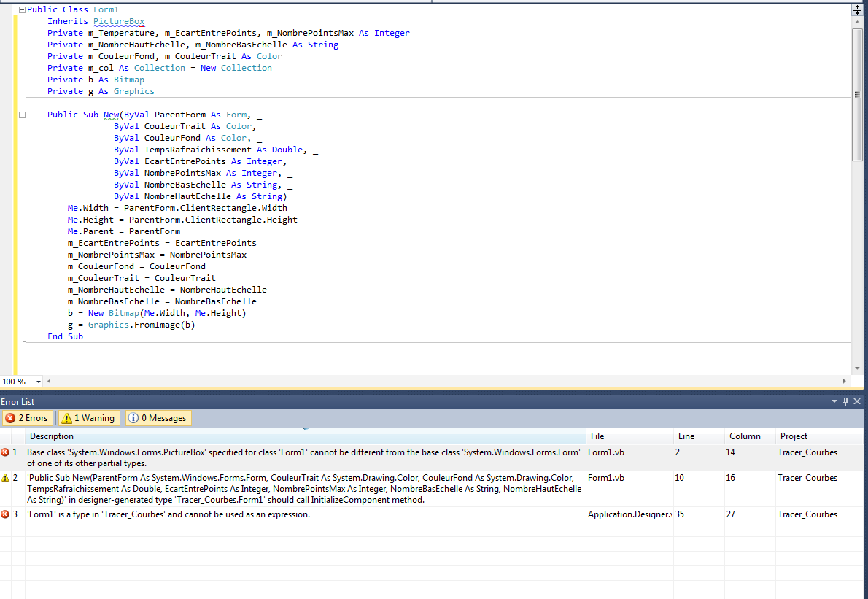This screenshot has width=868, height=599.
Task: Click the horizontal scrollbar right arrow
Action: [x=844, y=381]
